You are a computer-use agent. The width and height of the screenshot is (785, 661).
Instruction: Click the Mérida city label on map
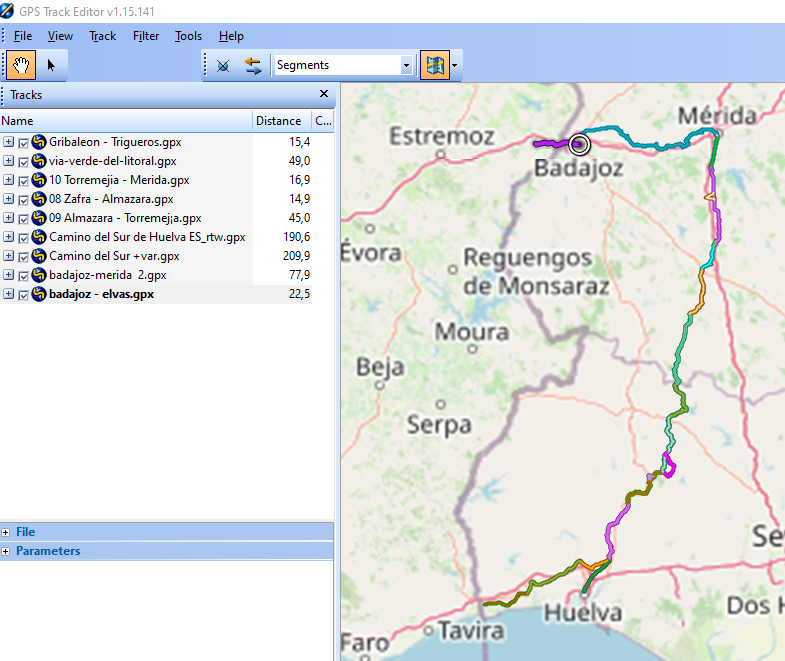click(x=717, y=116)
